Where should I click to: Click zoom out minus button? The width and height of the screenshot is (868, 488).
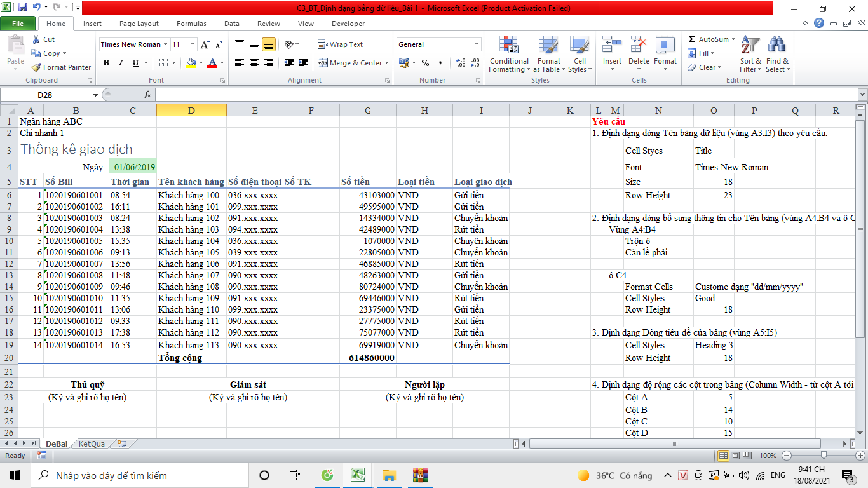787,456
